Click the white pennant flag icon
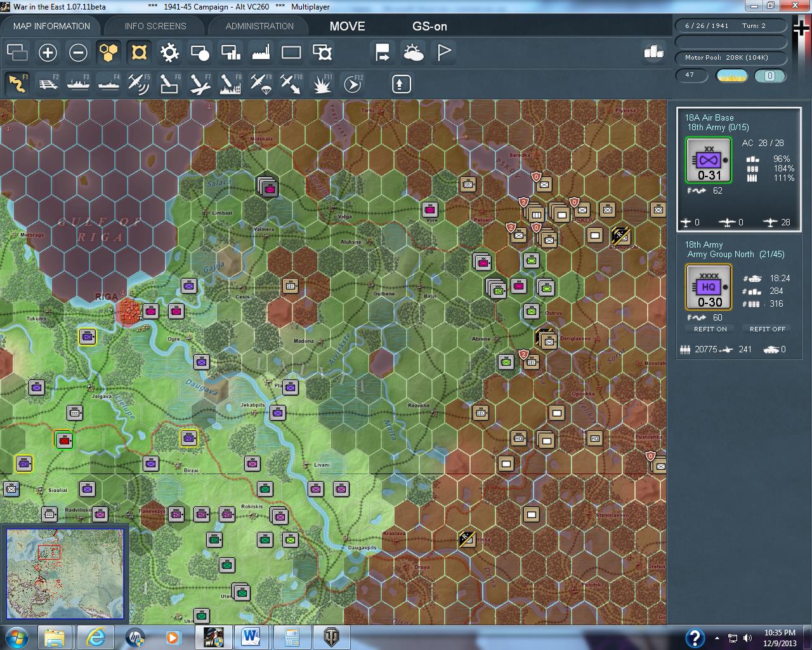Image resolution: width=812 pixels, height=650 pixels. coord(444,52)
